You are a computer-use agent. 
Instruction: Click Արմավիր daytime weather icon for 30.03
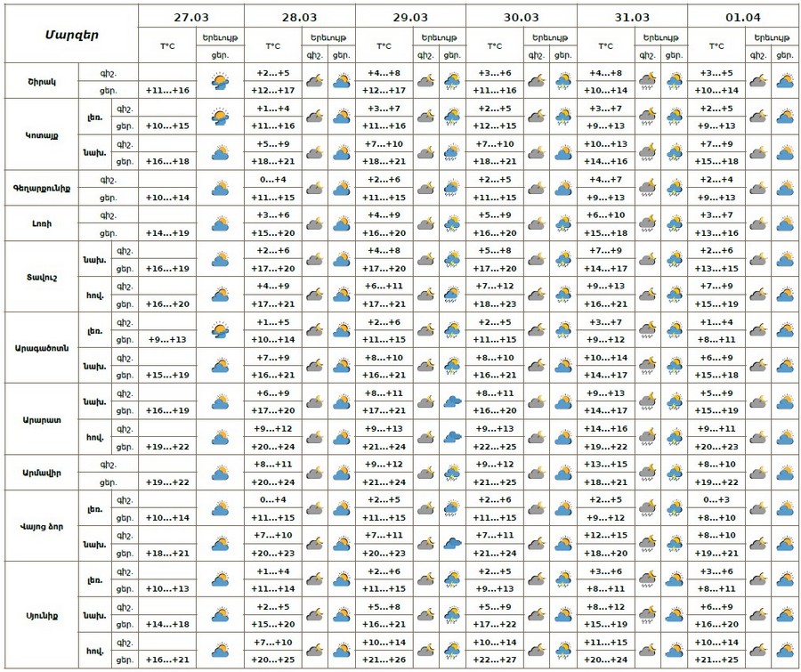point(563,474)
